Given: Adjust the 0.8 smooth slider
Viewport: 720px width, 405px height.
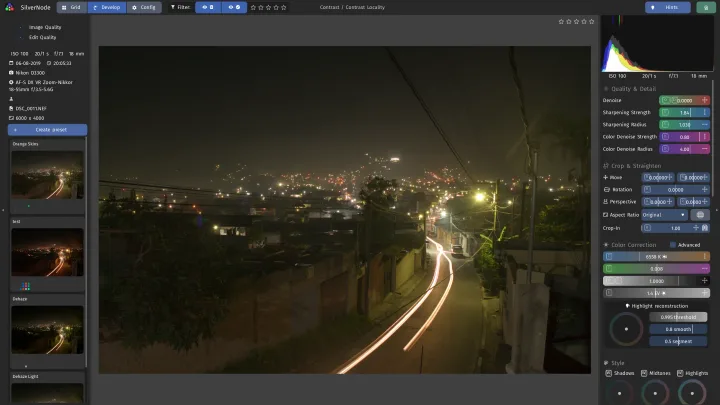Looking at the screenshot, I should point(678,329).
